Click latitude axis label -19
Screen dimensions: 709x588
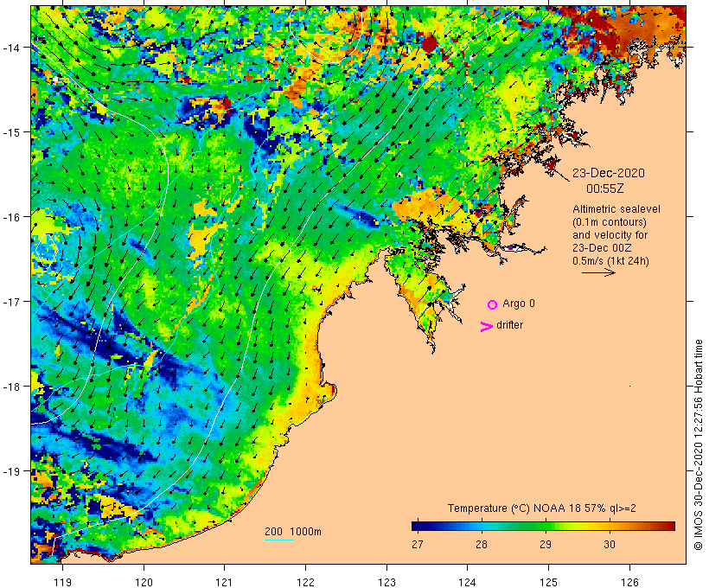click(11, 471)
